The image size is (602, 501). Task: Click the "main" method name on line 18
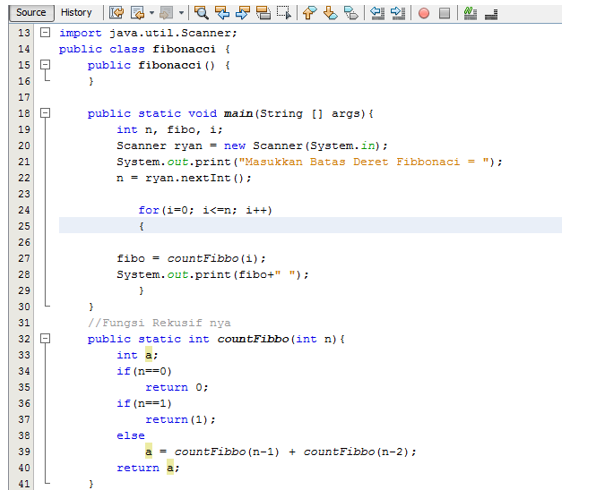pos(238,114)
